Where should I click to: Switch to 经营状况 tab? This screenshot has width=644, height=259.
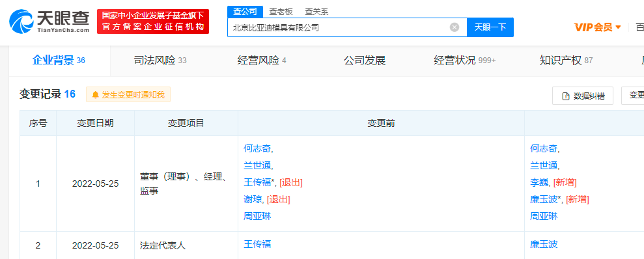(464, 61)
